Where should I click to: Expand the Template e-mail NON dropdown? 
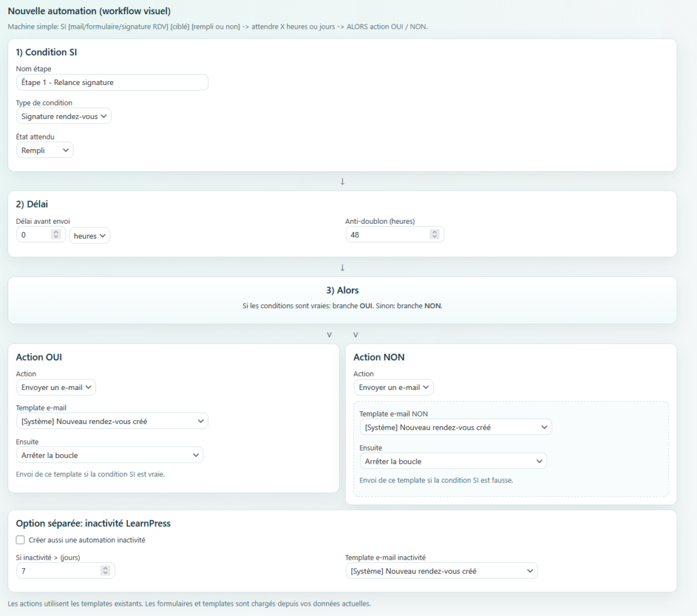click(455, 427)
